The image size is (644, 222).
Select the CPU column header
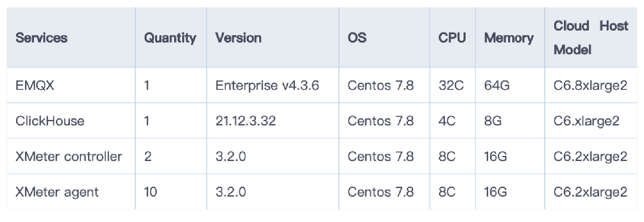click(x=452, y=38)
